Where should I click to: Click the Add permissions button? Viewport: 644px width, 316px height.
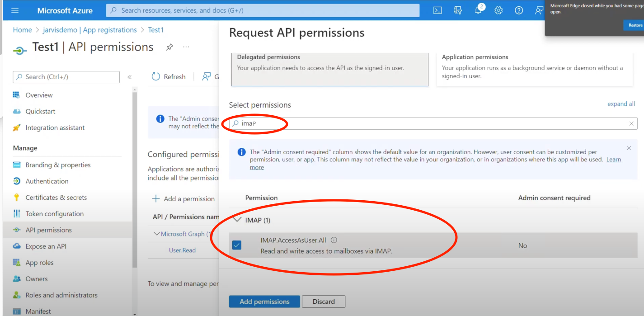(264, 302)
